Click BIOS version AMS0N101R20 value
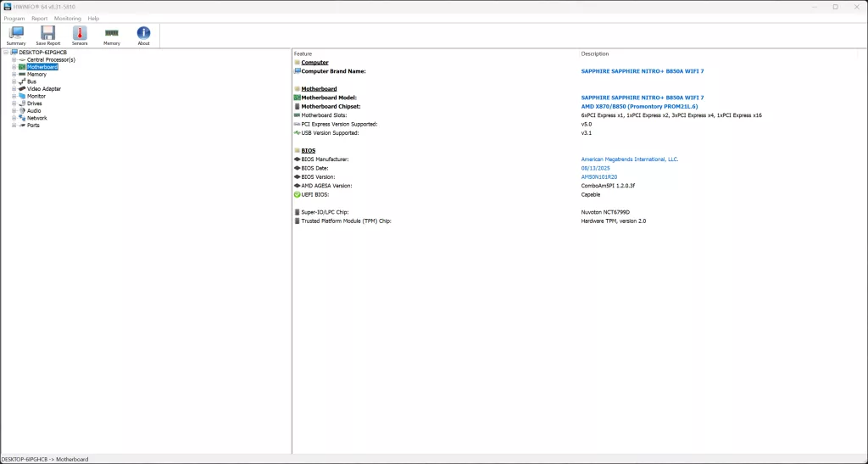868x464 pixels. coord(599,177)
